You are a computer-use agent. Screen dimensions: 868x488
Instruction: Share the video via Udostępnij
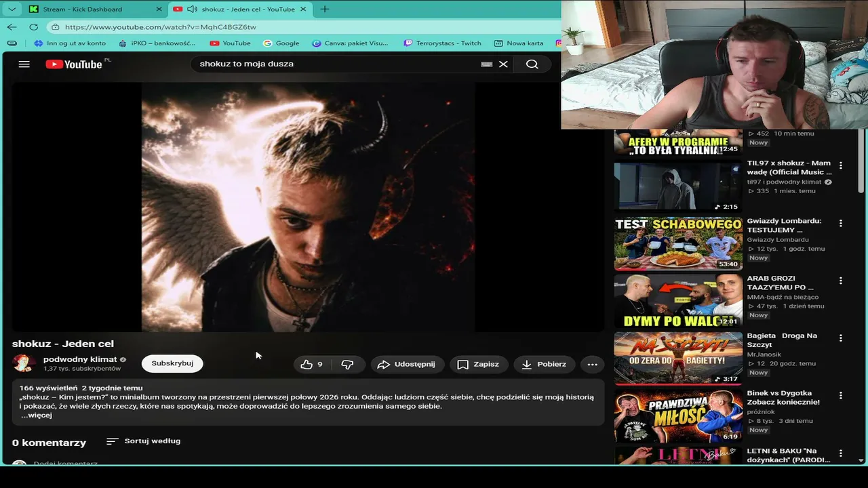coord(406,364)
